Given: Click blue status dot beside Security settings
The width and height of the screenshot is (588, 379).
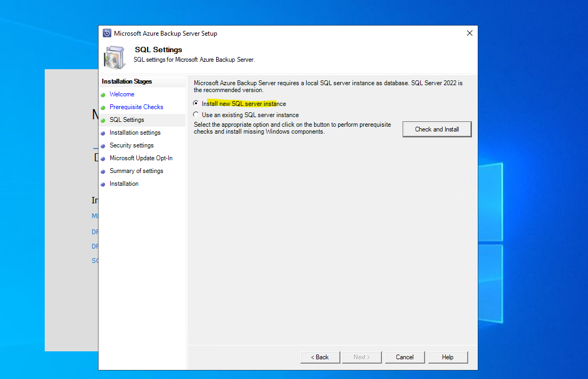Looking at the screenshot, I should click(103, 146).
